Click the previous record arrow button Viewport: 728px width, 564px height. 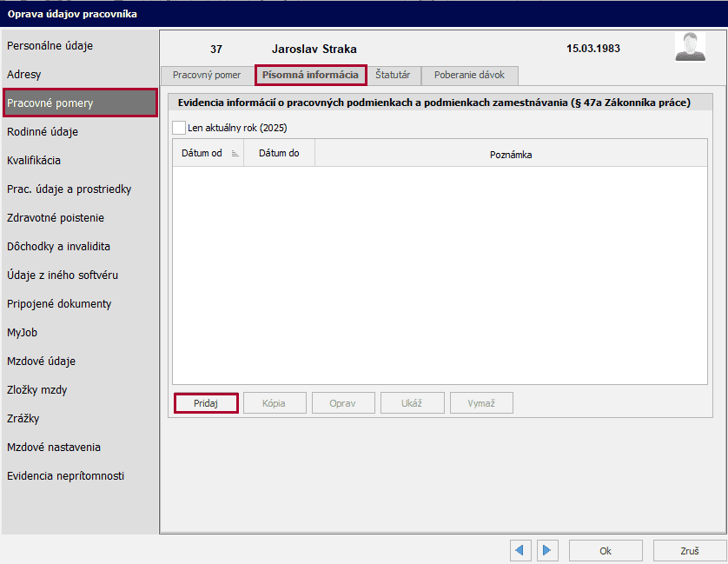click(520, 550)
